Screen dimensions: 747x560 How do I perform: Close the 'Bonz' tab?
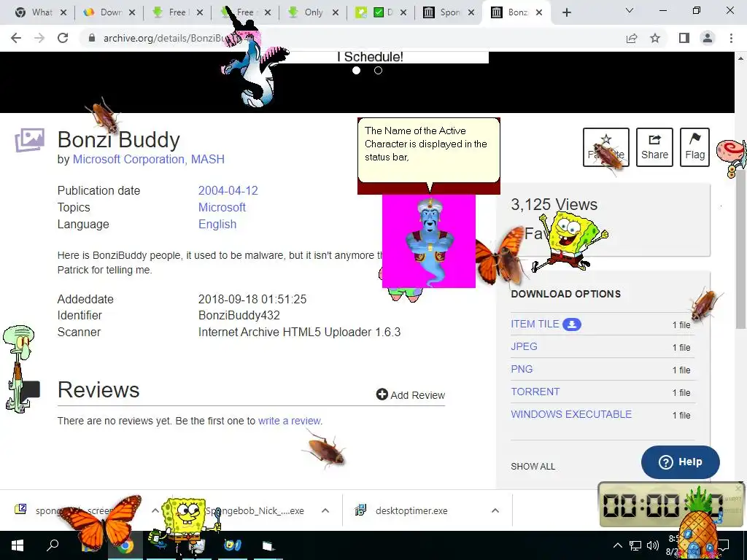(539, 12)
